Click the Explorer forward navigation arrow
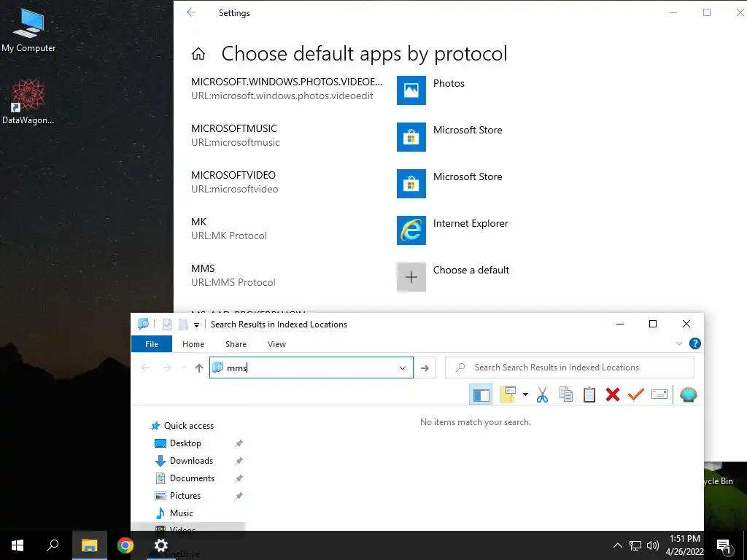This screenshot has width=747, height=560. (167, 367)
